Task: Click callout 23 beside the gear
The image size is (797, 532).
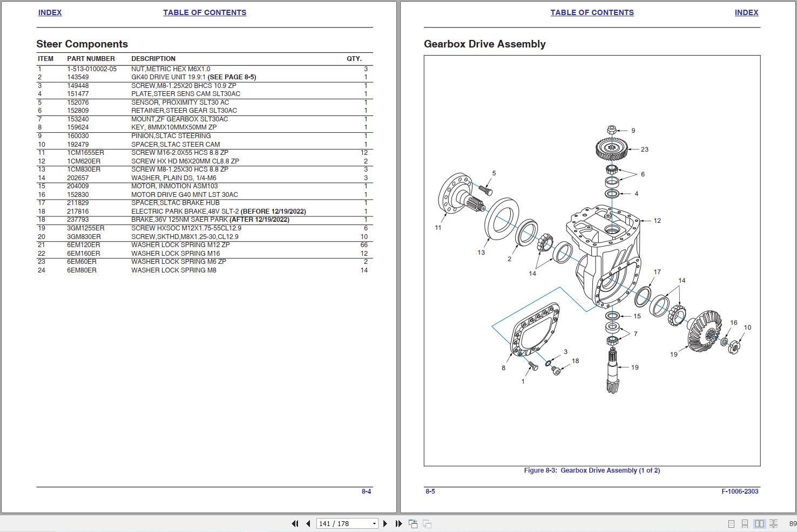Action: pos(644,149)
